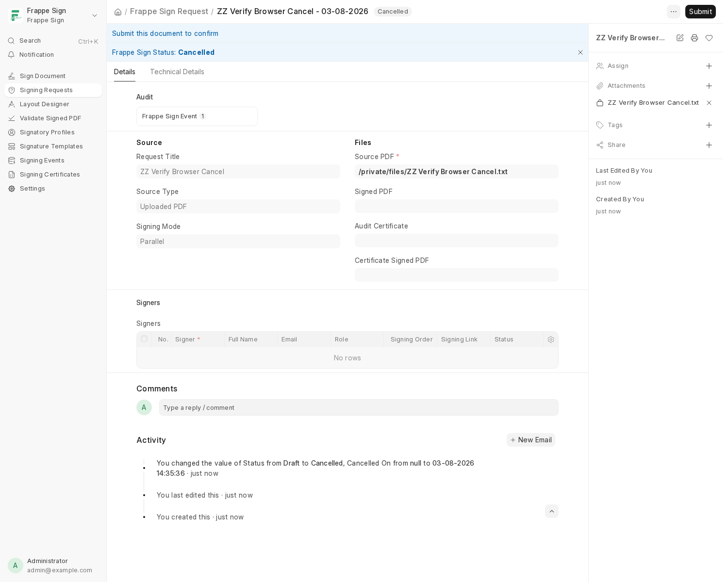
Task: Add a tag with Tags plus
Action: tap(709, 125)
